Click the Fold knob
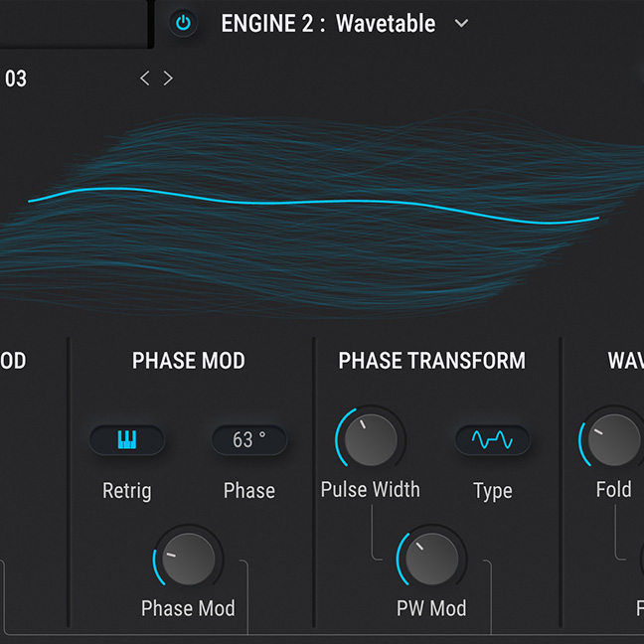 [613, 440]
